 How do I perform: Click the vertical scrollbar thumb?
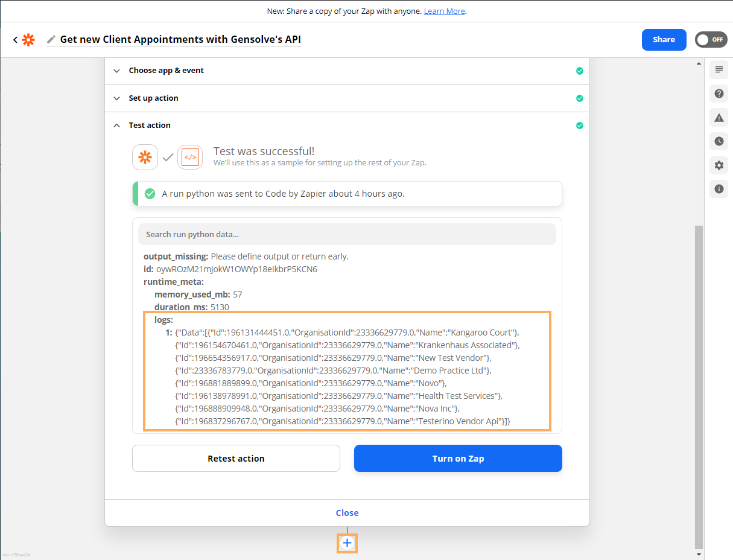pos(699,386)
